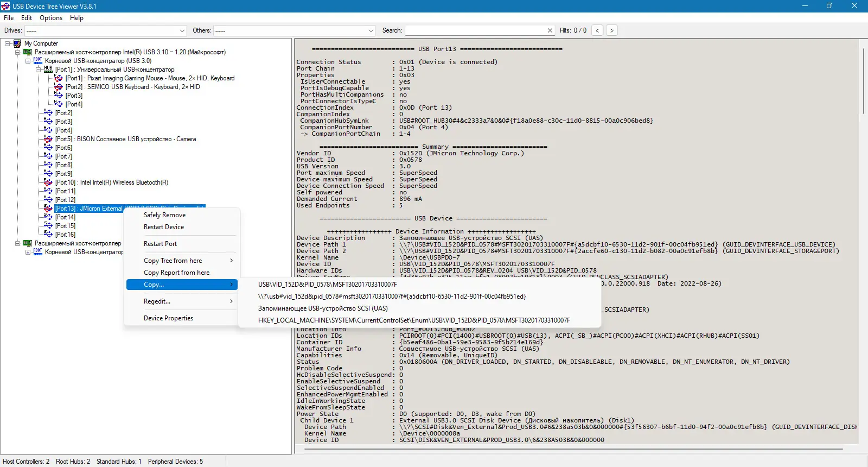Collapse the USB 3.0 root hub node
The image size is (868, 467).
pos(28,61)
